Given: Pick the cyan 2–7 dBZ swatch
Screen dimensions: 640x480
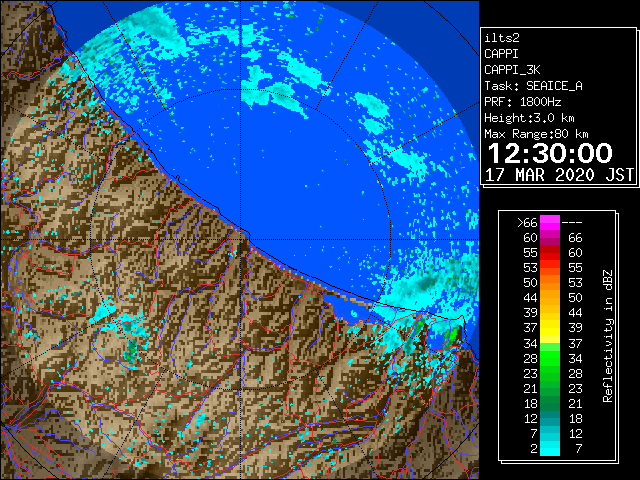Looking at the screenshot, I should point(550,448).
